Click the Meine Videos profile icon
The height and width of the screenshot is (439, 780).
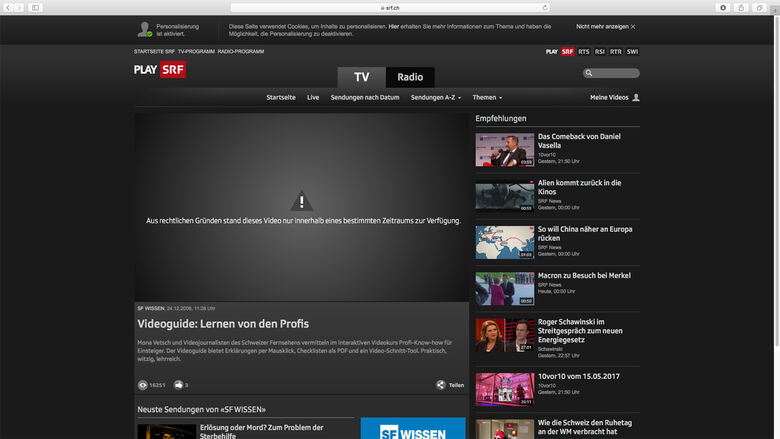pyautogui.click(x=636, y=97)
